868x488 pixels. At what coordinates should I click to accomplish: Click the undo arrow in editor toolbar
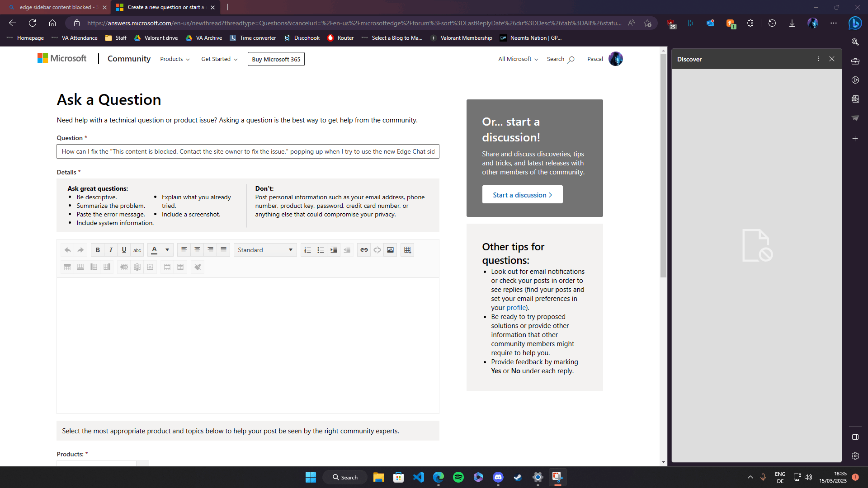tap(67, 250)
